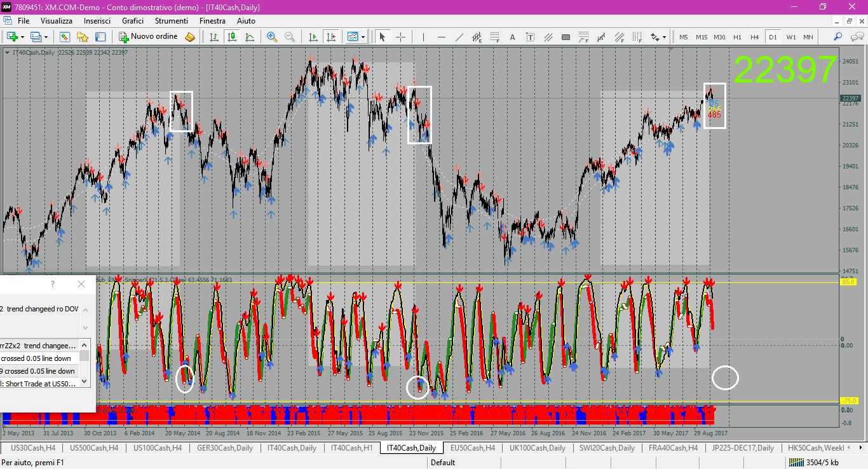Open the Inserisci menu
Screen dimensions: 868x469
[x=97, y=21]
